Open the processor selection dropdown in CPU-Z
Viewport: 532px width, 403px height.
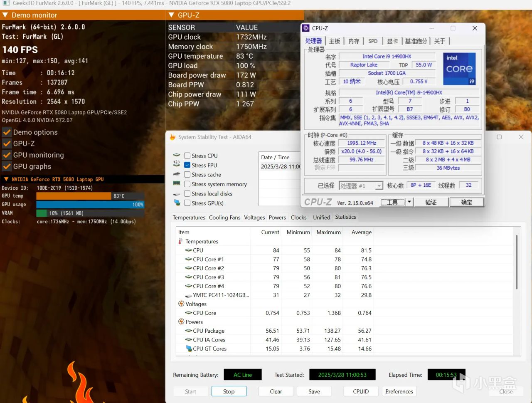379,185
